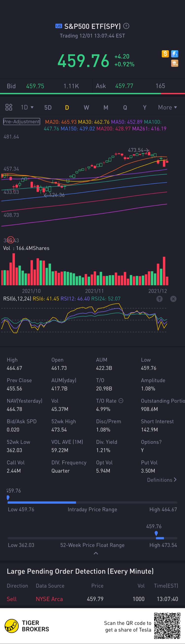
Task: Select the D daily chart tab
Action: (x=67, y=107)
